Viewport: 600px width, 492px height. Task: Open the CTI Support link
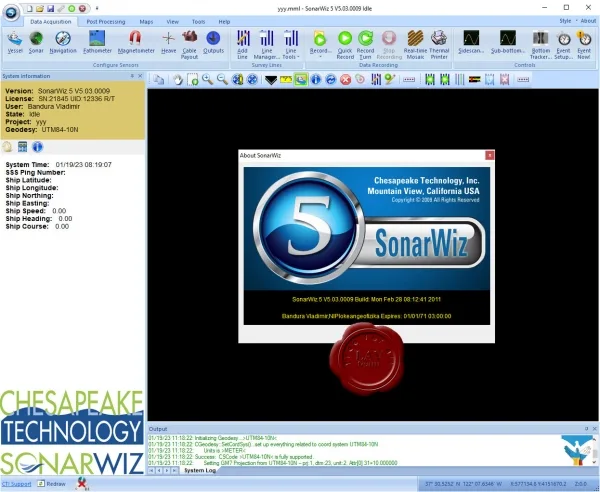(x=16, y=484)
